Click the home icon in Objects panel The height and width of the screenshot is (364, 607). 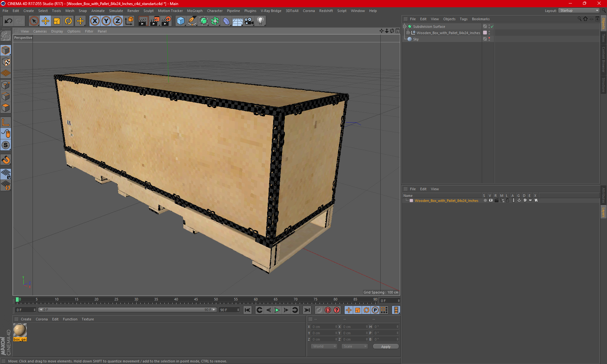586,19
